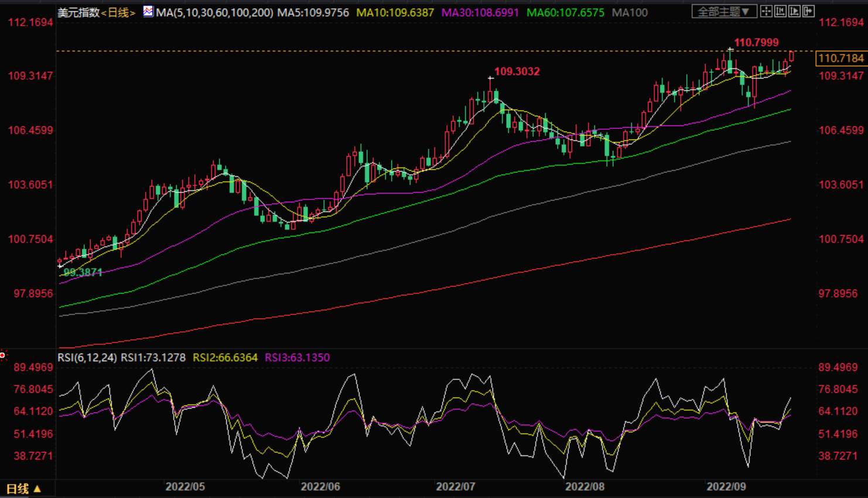The image size is (868, 498).
Task: Expand the 日线 period selector at bottom left
Action: [23, 489]
